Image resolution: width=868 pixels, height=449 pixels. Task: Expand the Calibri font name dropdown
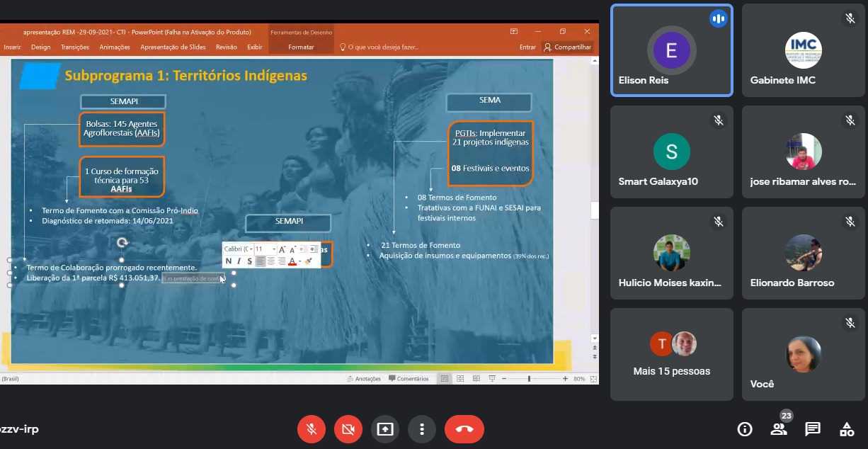[x=250, y=249]
